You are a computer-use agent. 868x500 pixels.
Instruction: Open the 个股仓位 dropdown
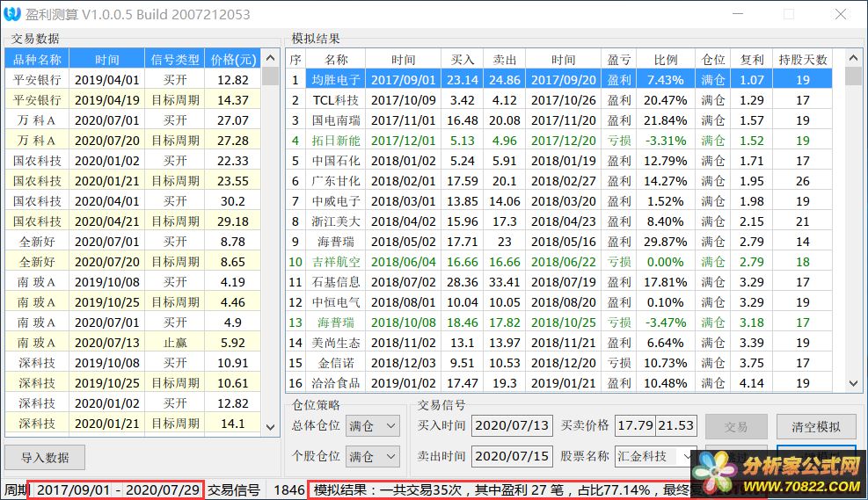[x=373, y=456]
